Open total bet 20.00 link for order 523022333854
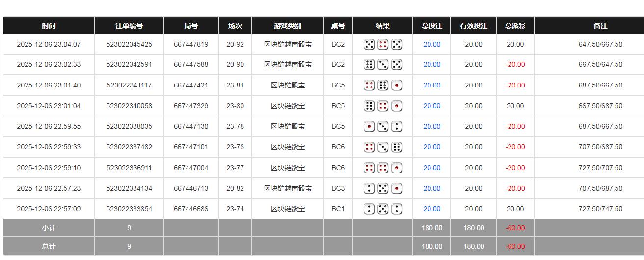 click(x=431, y=209)
